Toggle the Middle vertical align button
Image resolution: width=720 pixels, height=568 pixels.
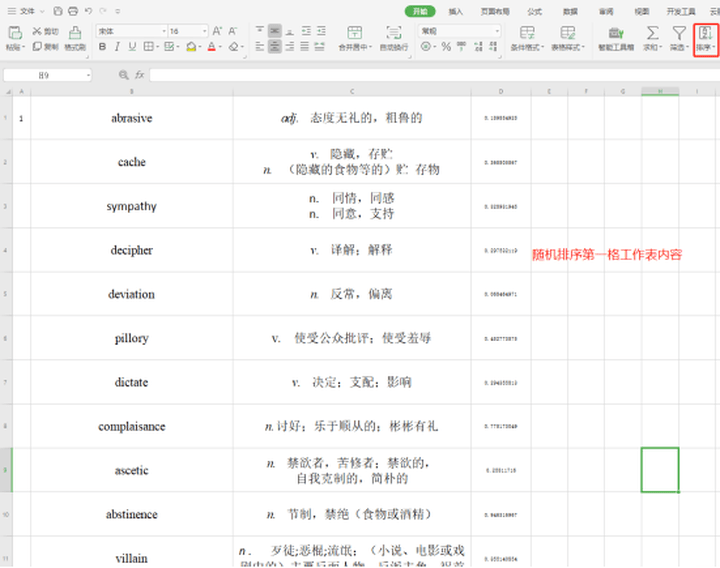click(275, 31)
